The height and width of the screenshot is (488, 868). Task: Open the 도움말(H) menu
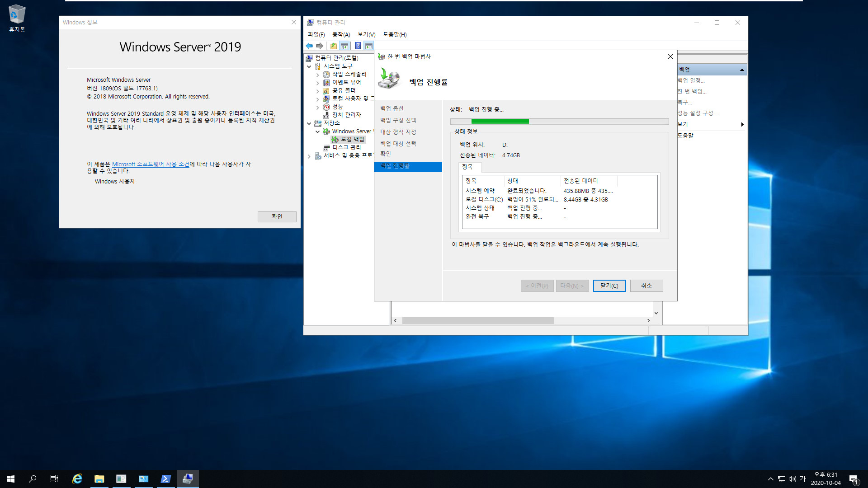[x=395, y=34]
